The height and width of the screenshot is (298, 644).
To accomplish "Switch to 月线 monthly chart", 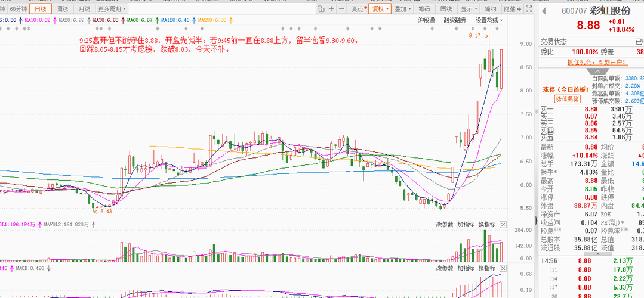I will [84, 9].
